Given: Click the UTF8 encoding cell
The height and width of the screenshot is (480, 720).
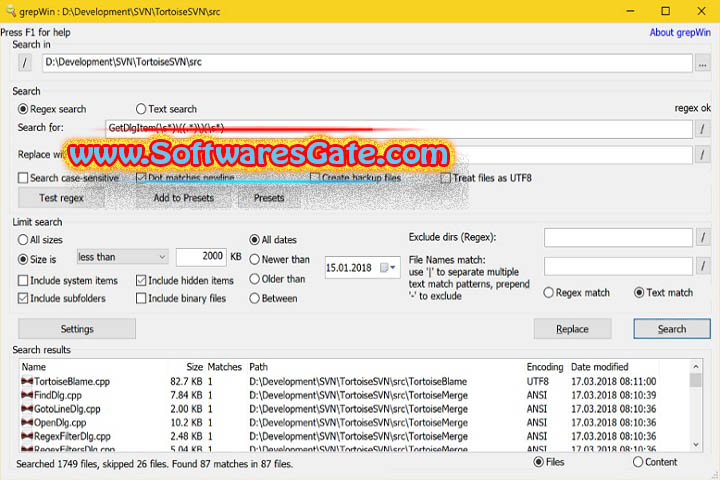Looking at the screenshot, I should [x=538, y=381].
